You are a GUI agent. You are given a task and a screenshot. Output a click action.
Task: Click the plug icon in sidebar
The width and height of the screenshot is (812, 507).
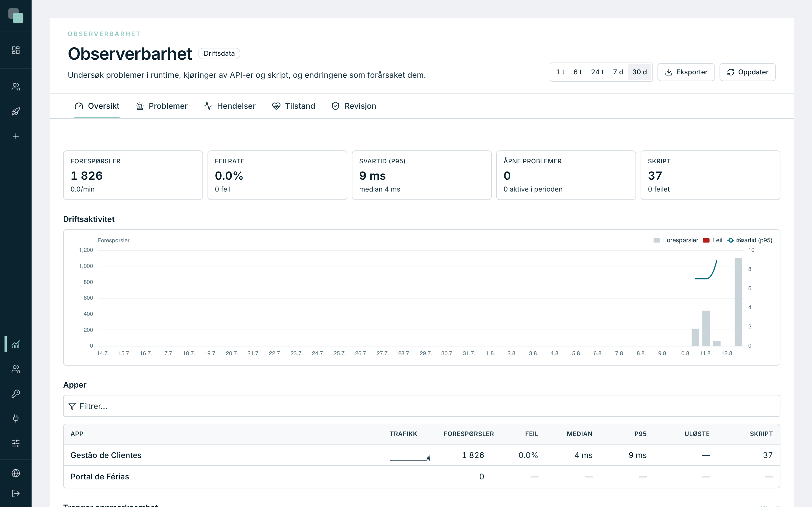[x=16, y=419]
